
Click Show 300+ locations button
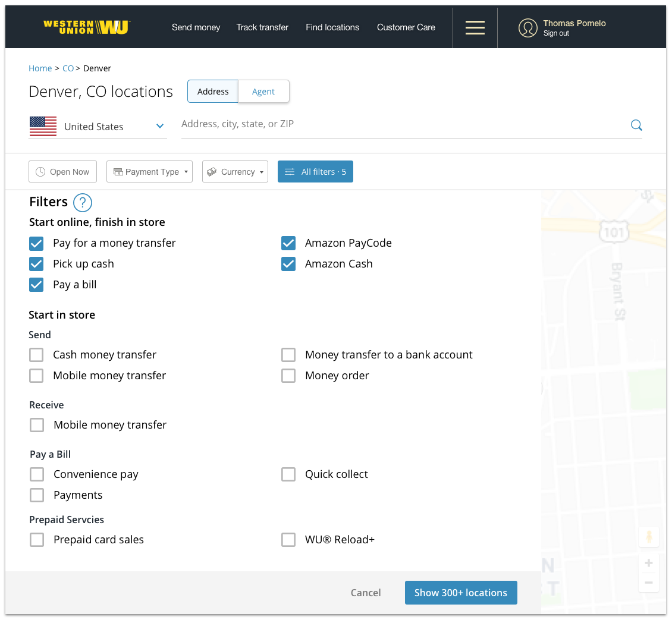461,593
